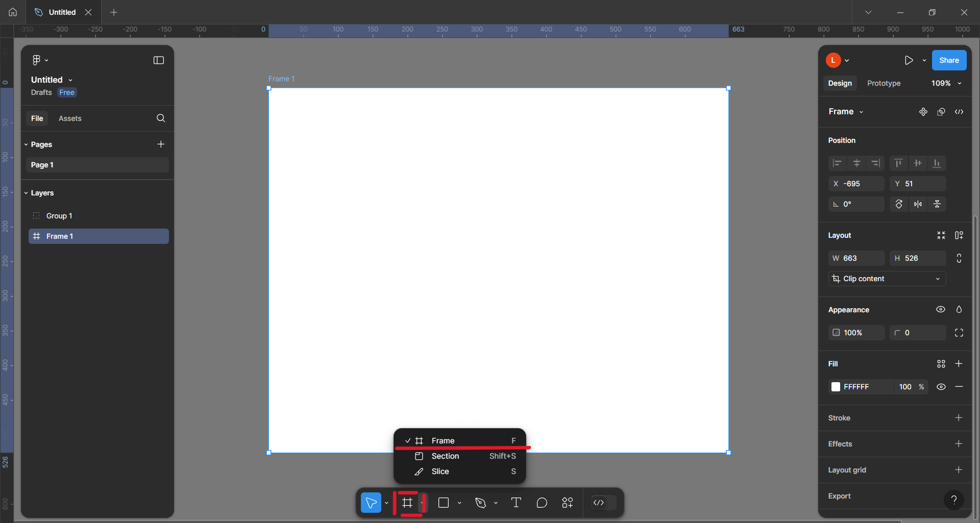This screenshot has width=980, height=523.
Task: Click the mask icon beside Frame header
Action: tap(941, 112)
